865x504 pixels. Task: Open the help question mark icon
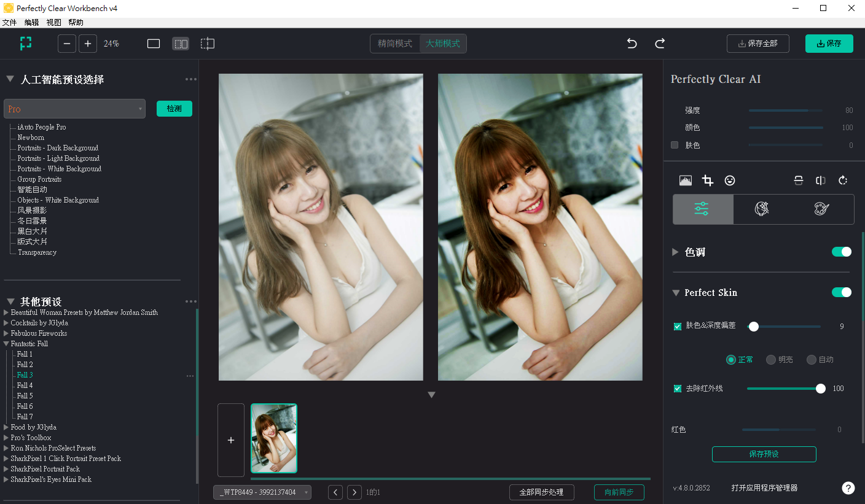848,488
